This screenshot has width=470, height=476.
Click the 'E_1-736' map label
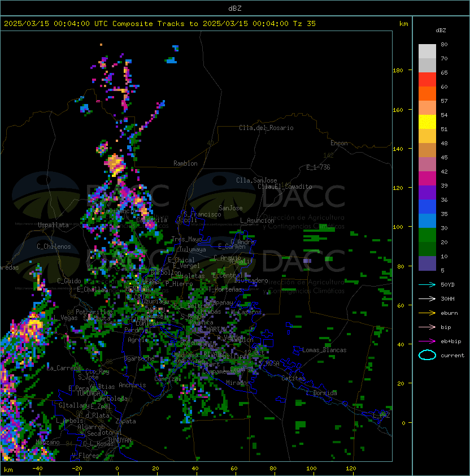pyautogui.click(x=318, y=167)
